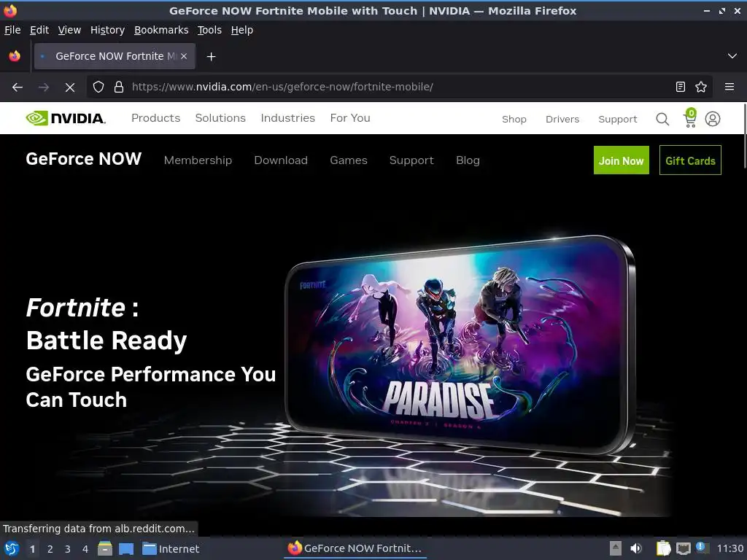Open the volume speaker tray icon
Image resolution: width=747 pixels, height=560 pixels.
click(636, 548)
